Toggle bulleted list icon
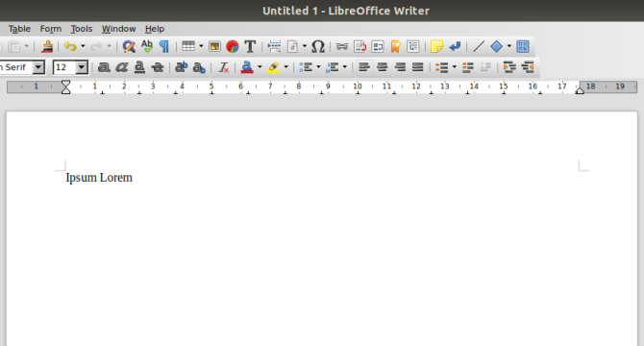This screenshot has height=346, width=644. [x=306, y=67]
